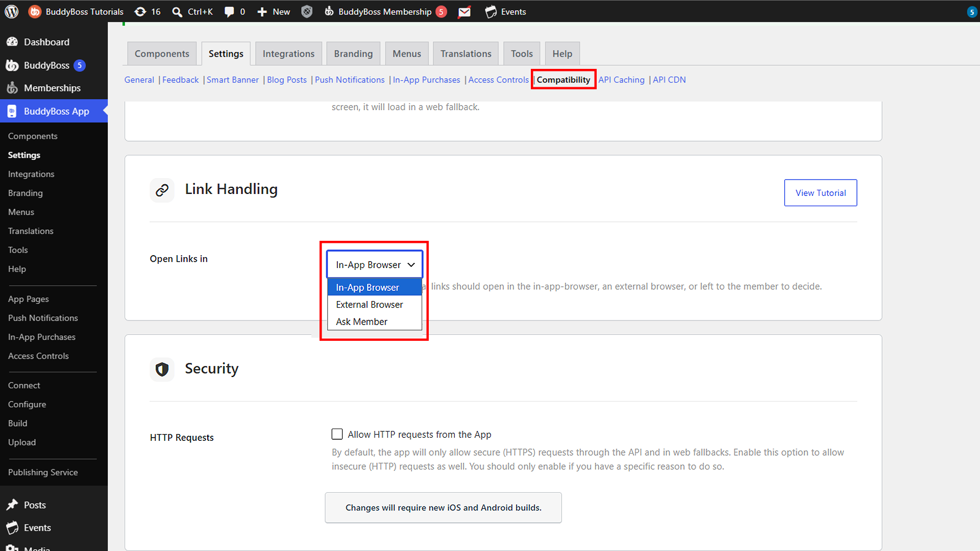This screenshot has height=551, width=980.
Task: Open the Tools tab
Action: (x=522, y=54)
